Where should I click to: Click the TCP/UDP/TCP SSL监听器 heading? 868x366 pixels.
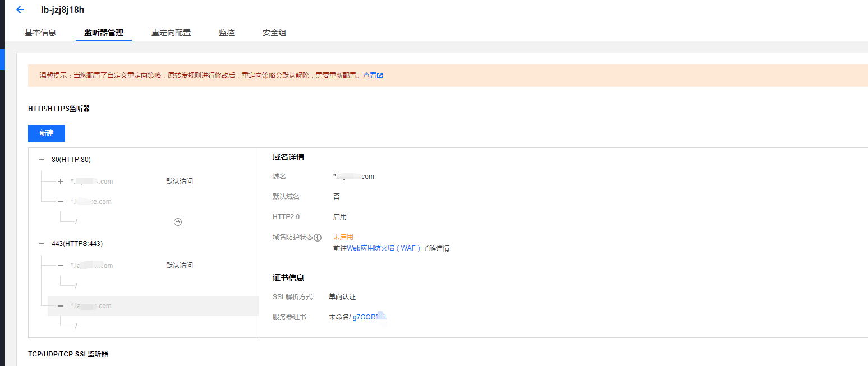point(68,354)
